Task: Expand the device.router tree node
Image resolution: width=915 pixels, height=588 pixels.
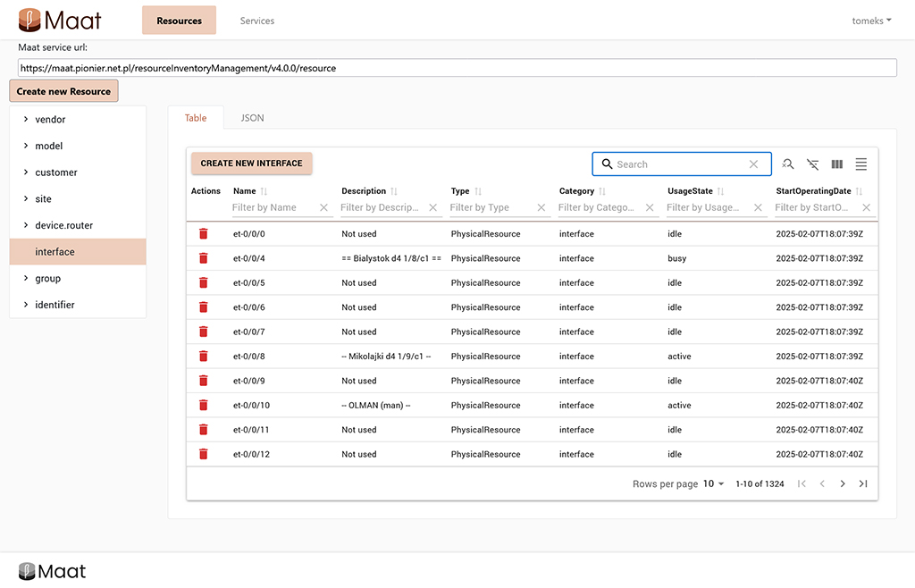Action: (x=26, y=226)
